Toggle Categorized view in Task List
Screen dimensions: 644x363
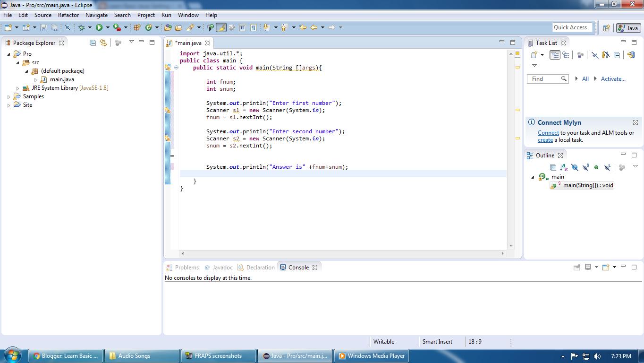555,55
